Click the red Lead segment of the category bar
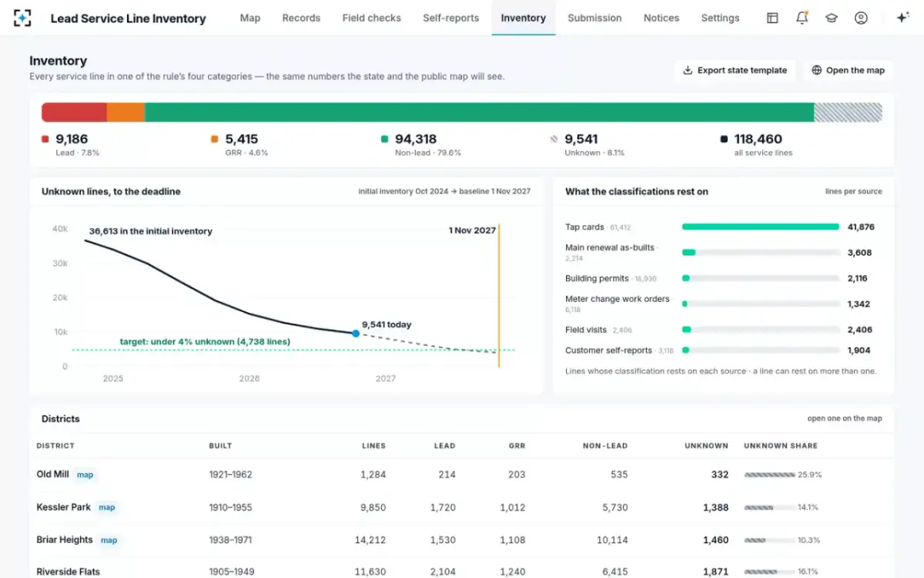 coord(74,113)
